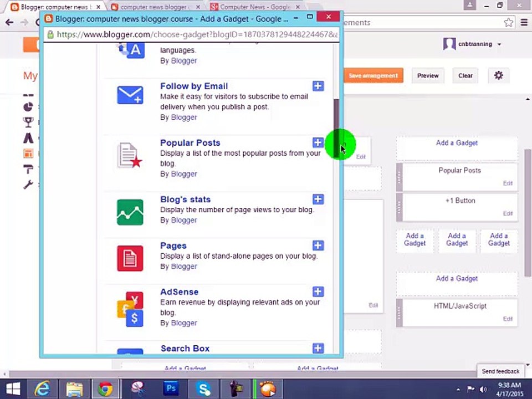Open the settings gear dropdown
Screen dimensions: 532x399
click(498, 75)
